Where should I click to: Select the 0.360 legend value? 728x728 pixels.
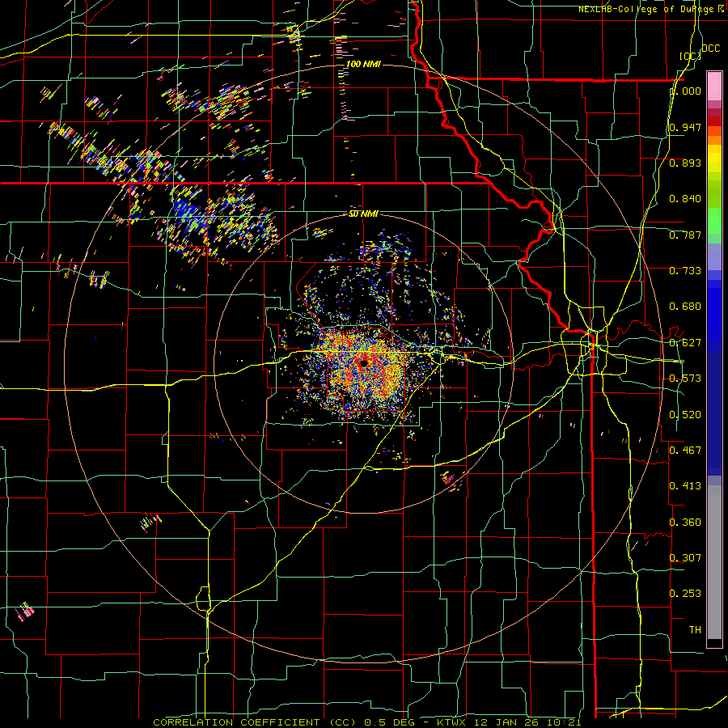685,523
